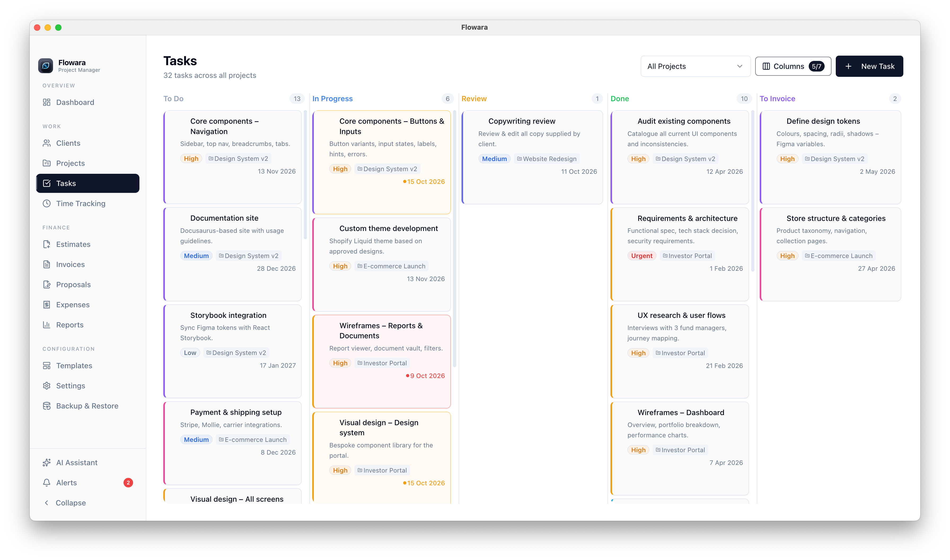Collapse the sidebar with Collapse chevron
This screenshot has width=950, height=560.
click(x=46, y=503)
